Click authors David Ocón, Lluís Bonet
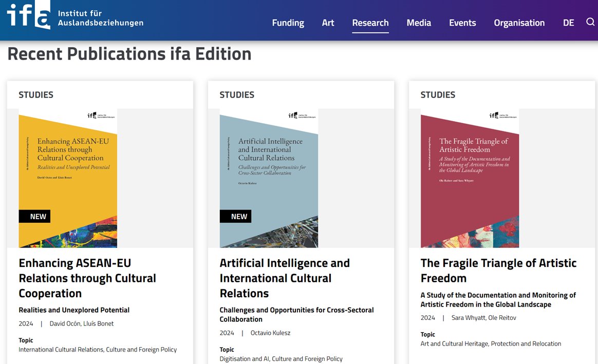598x364 pixels. point(82,323)
